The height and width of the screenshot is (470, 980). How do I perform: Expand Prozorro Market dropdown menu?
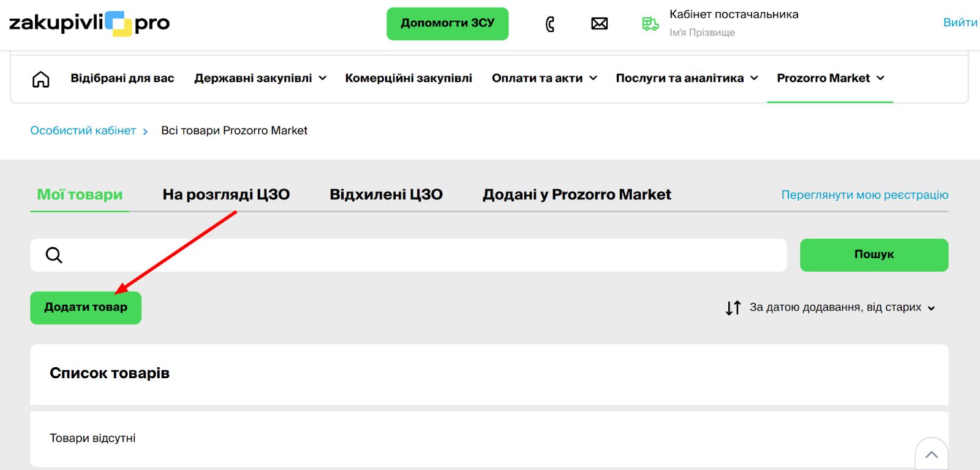(831, 78)
